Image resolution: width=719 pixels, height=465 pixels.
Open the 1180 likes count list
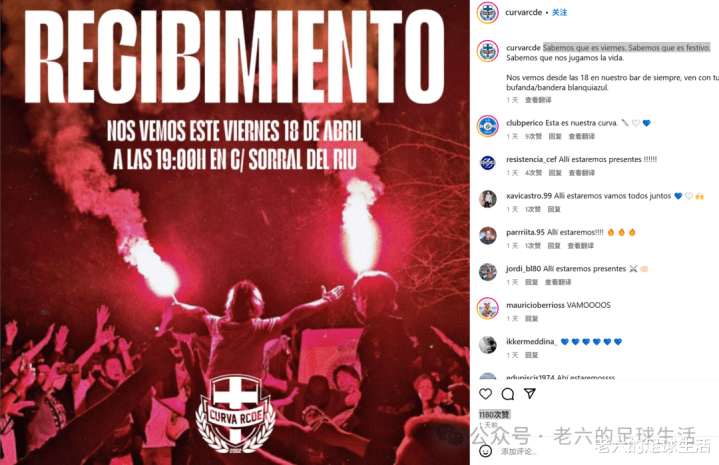tap(494, 415)
